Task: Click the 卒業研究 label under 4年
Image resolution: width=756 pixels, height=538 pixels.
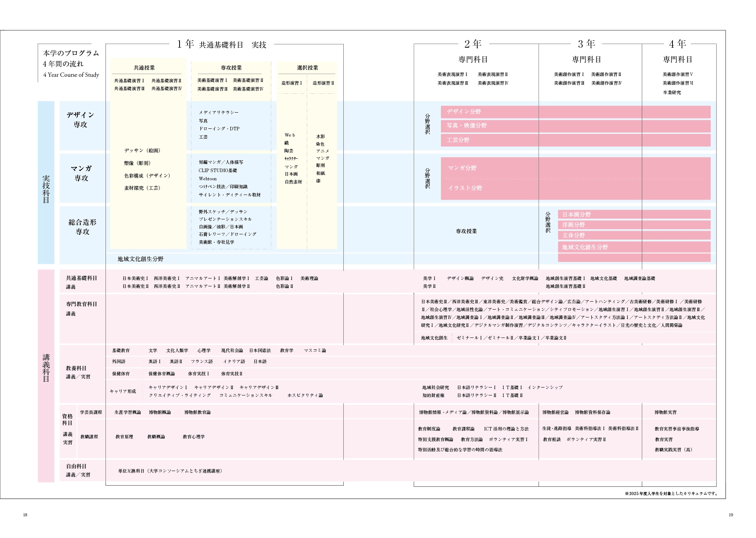Action: pyautogui.click(x=672, y=93)
